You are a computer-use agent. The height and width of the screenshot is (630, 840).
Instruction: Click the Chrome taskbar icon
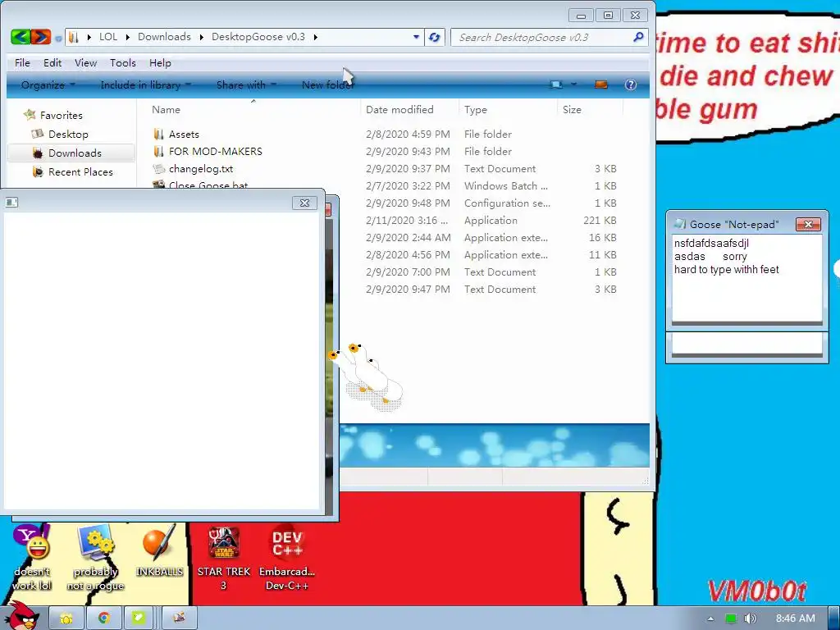click(103, 619)
